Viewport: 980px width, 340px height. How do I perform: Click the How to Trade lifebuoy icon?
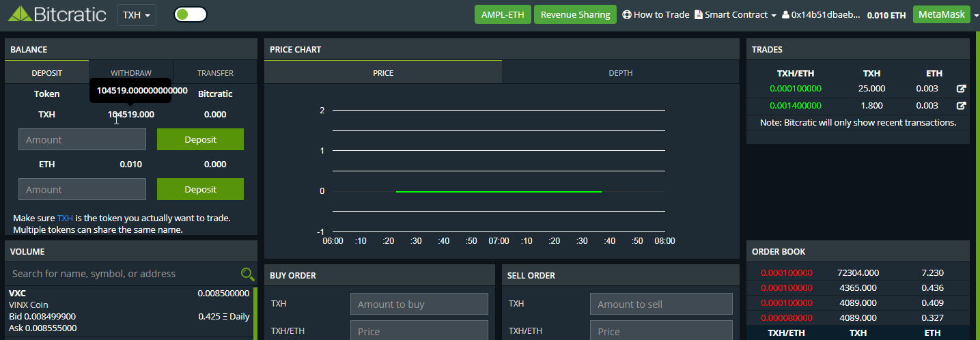coord(627,14)
